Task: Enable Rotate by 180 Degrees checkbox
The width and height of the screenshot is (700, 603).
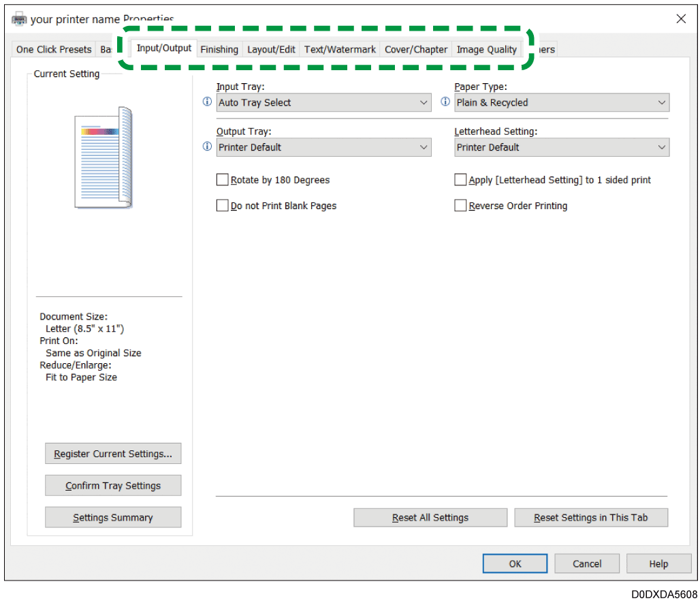Action: coord(222,180)
